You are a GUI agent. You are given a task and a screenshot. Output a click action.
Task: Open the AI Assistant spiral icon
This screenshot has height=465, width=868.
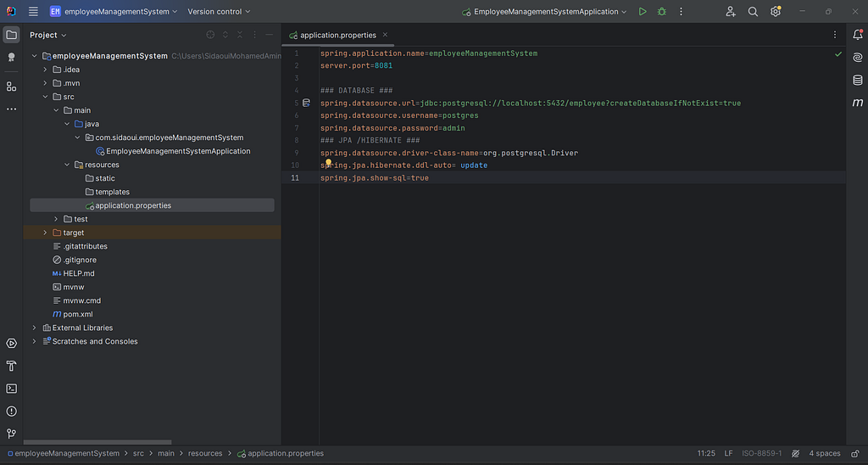[x=858, y=58]
